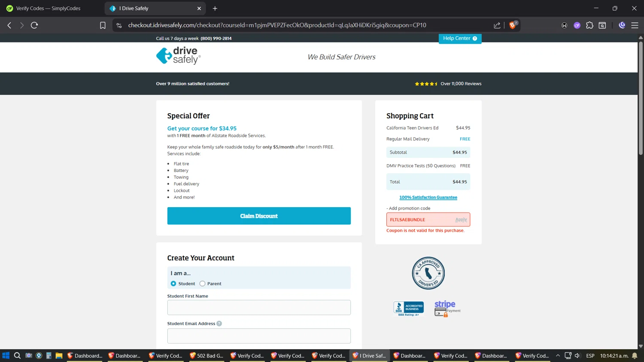Image resolution: width=644 pixels, height=362 pixels.
Task: Open the browser hamburger menu
Action: click(635, 25)
